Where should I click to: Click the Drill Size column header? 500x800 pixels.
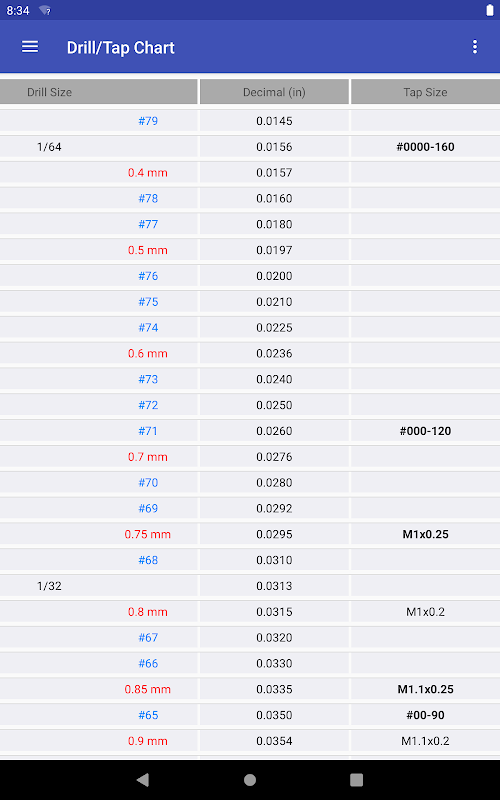click(x=98, y=92)
